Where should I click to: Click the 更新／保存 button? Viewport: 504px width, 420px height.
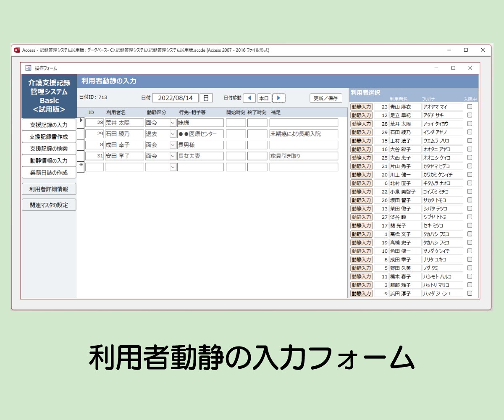click(x=326, y=98)
